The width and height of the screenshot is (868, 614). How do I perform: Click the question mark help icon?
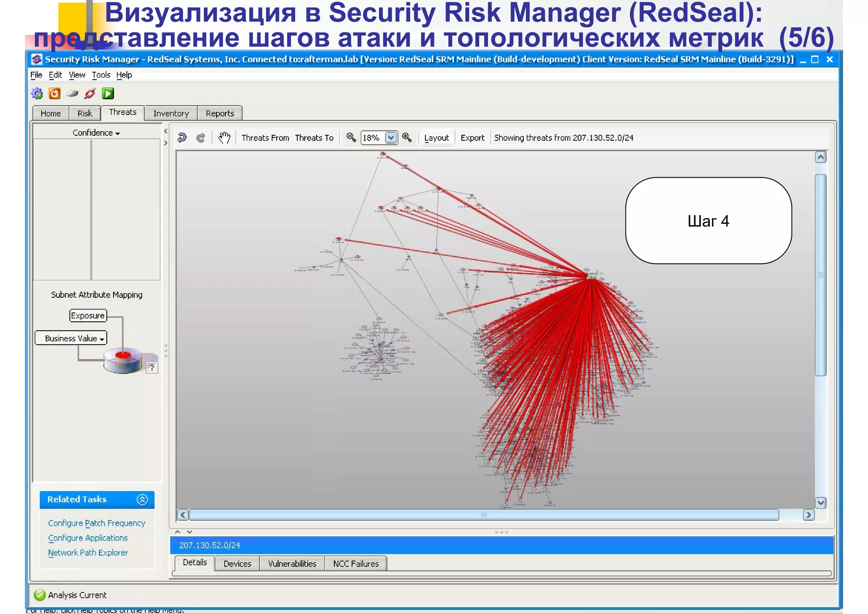[x=152, y=368]
